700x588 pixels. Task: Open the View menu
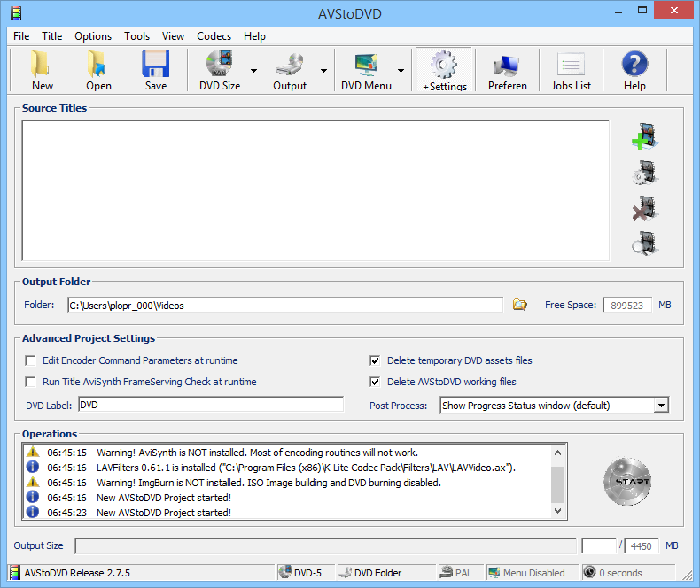[173, 36]
